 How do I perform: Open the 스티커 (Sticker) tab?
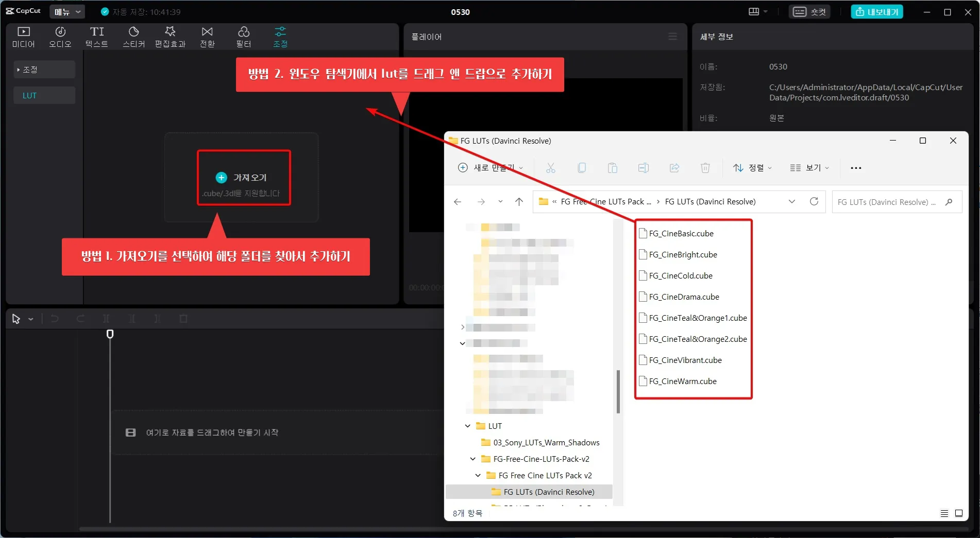(x=133, y=37)
